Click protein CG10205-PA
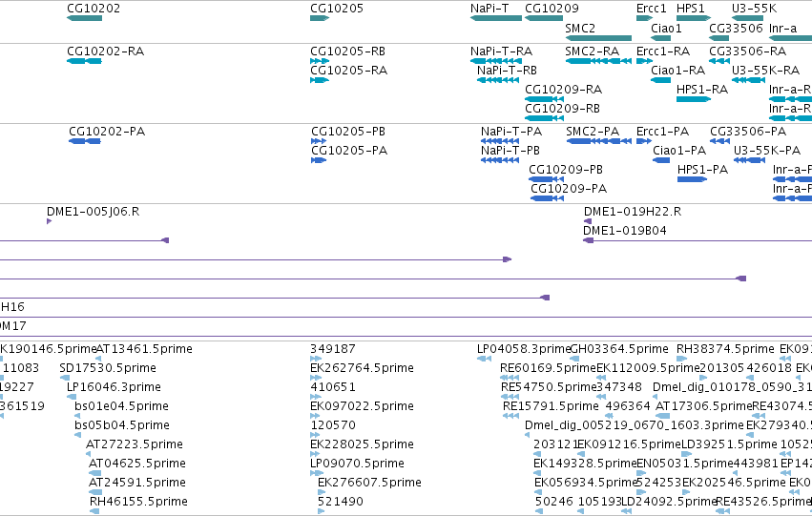812x516 pixels. click(x=319, y=160)
